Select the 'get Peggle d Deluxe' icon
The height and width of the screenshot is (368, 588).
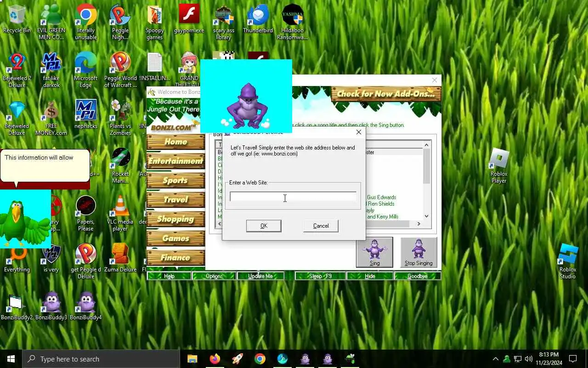86,261
